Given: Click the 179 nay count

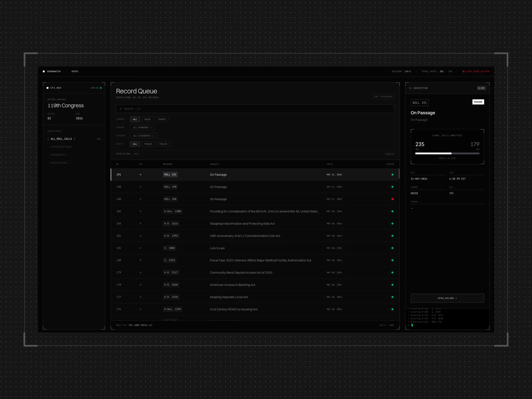Looking at the screenshot, I should pos(475,144).
